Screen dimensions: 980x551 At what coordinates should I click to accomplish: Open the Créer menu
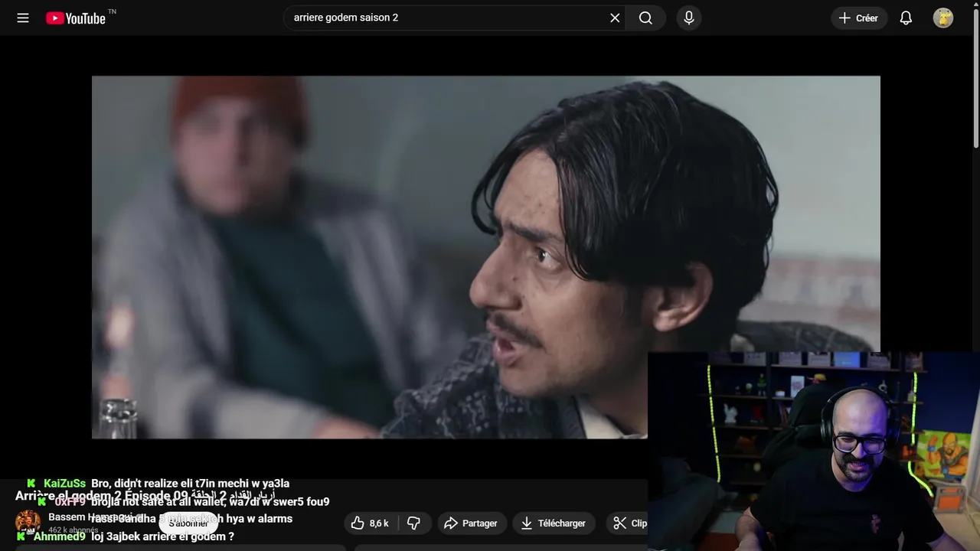859,18
